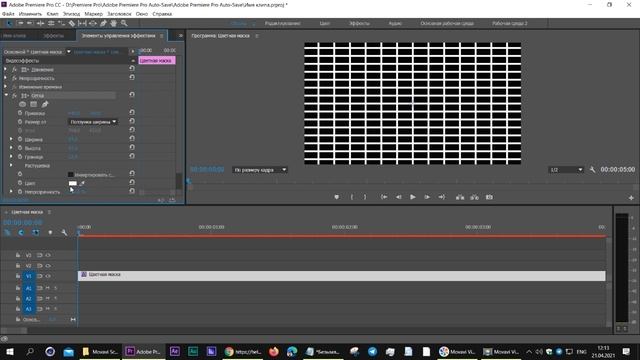This screenshot has width=640, height=360.
Task: Pick color with Цвет eyedropper
Action: point(82,183)
